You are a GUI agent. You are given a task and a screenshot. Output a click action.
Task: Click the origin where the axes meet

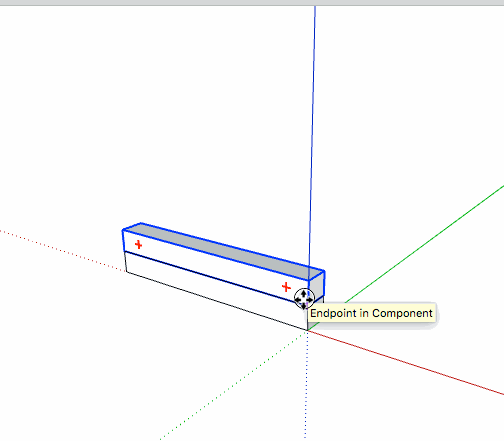[307, 330]
